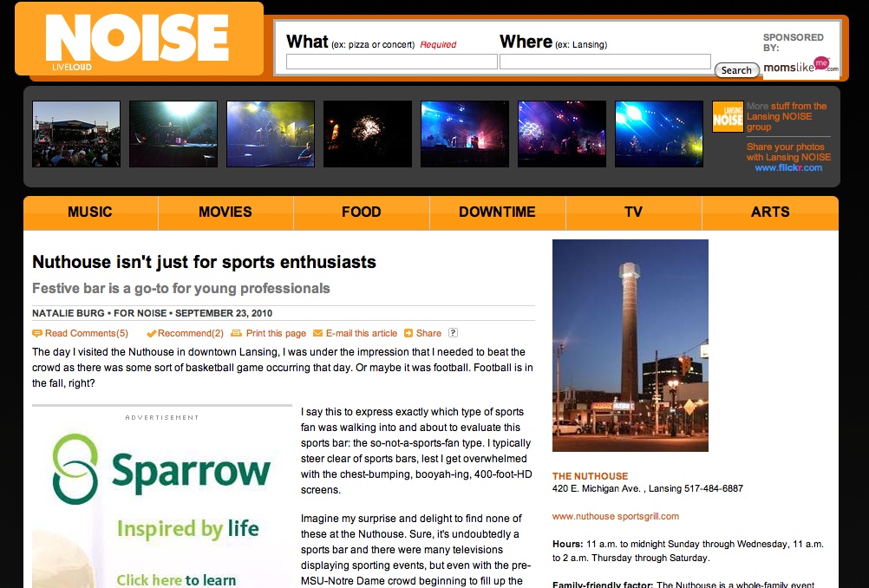
Task: Click the Read Comments speech bubble icon
Action: click(x=37, y=333)
